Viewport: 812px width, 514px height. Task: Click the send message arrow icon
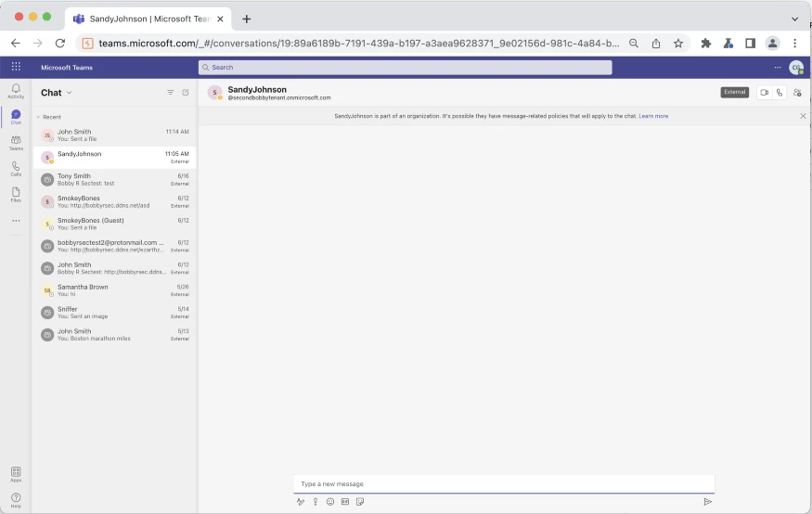pos(707,501)
